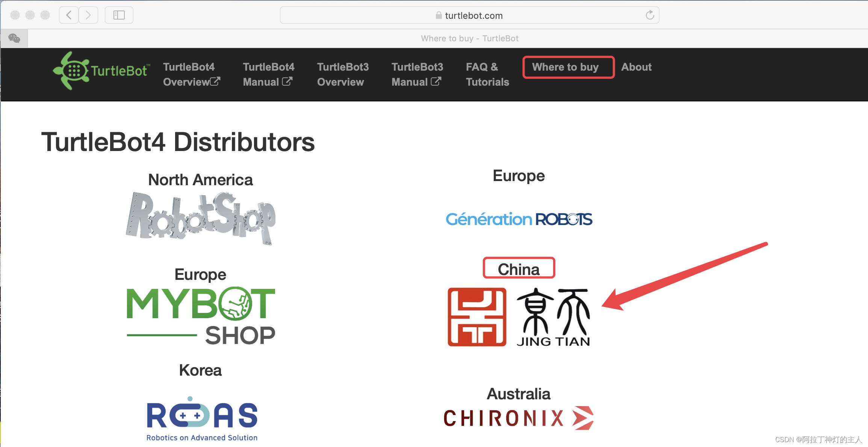Open TurtleBot3 Manual external link

[417, 74]
